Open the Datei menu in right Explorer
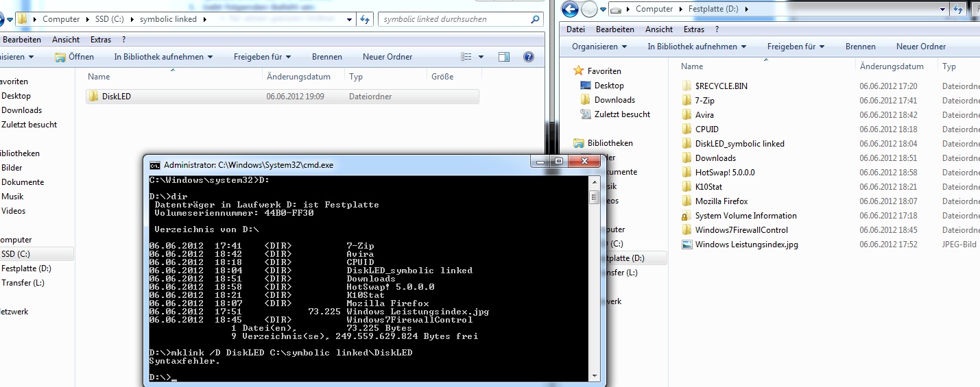Viewport: 980px width, 387px height. click(x=576, y=29)
